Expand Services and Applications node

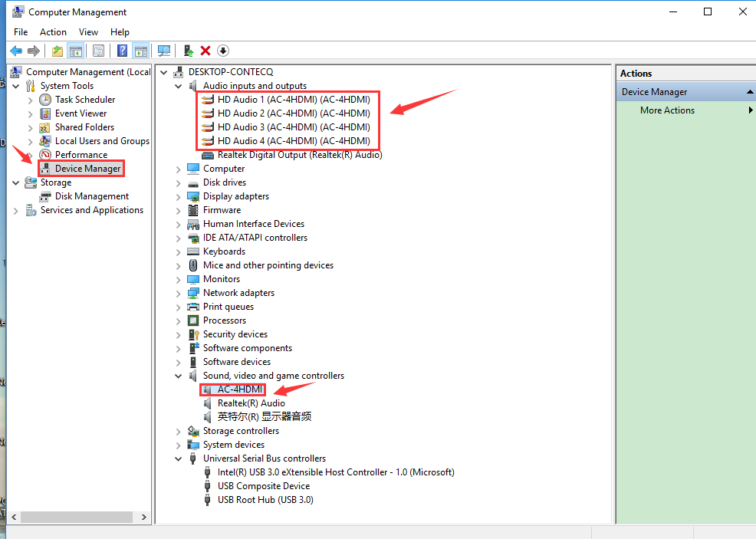click(16, 211)
